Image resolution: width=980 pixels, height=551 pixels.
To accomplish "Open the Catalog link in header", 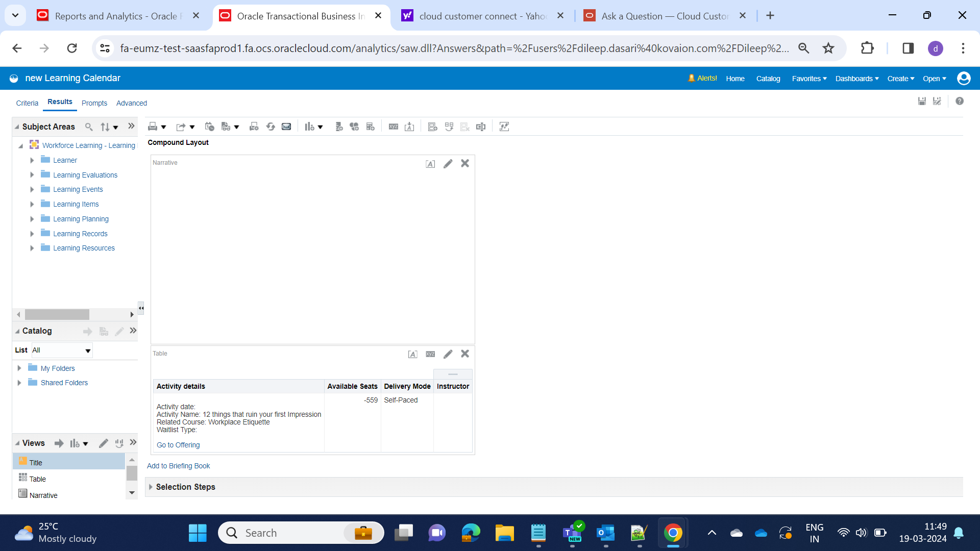I will pos(768,79).
